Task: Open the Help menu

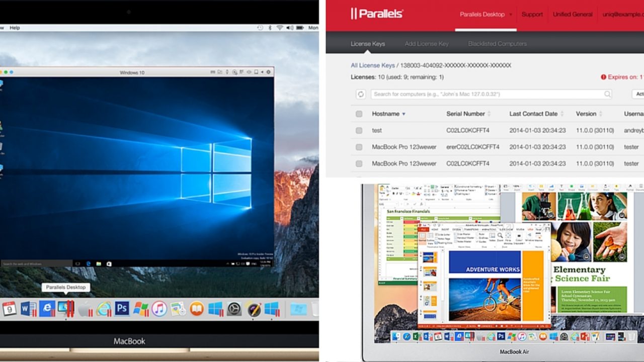Action: click(15, 28)
